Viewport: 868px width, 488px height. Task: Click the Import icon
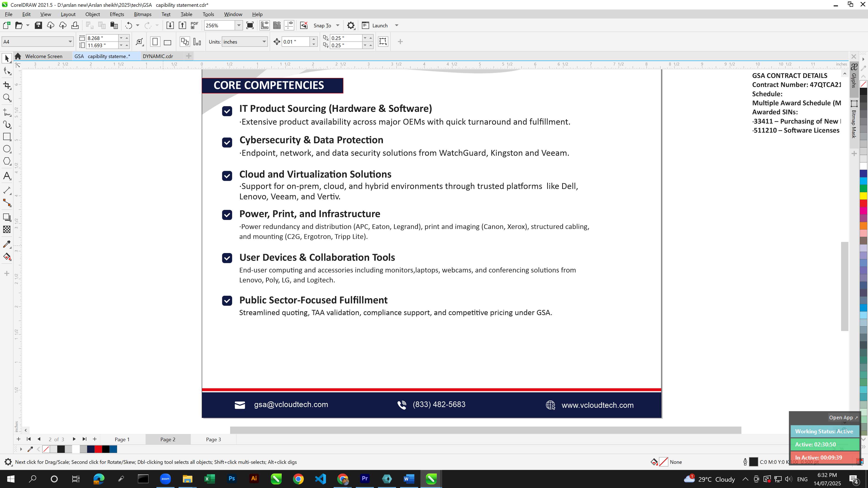coord(170,26)
